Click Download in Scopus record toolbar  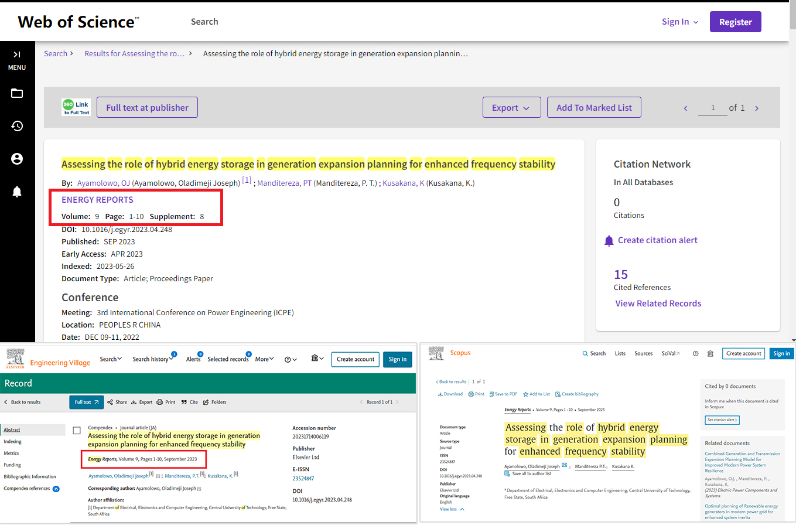click(450, 394)
